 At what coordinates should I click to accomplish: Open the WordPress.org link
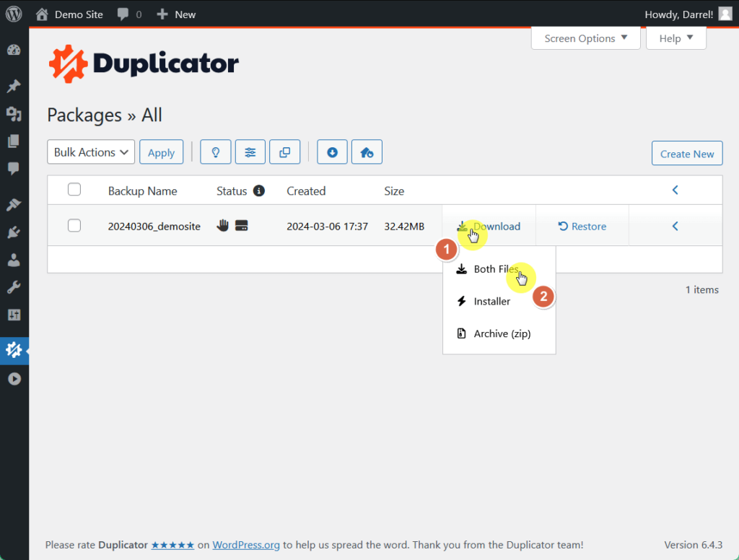[x=246, y=545]
